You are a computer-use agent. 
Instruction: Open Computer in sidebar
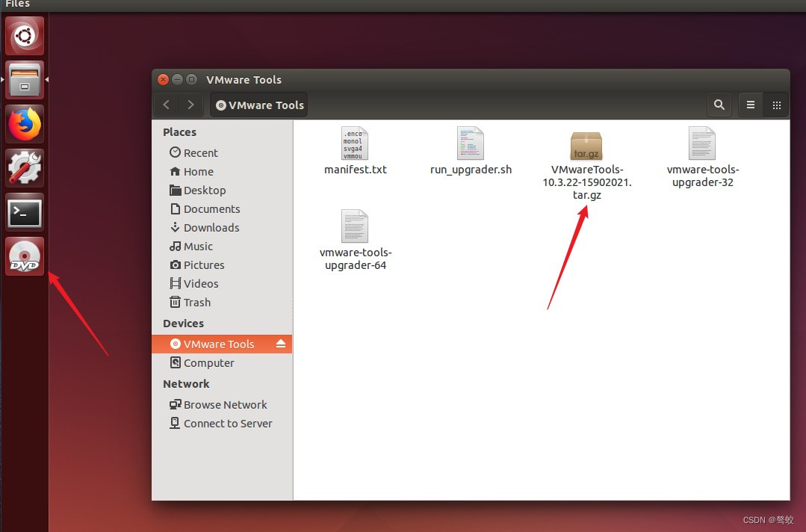(222, 363)
